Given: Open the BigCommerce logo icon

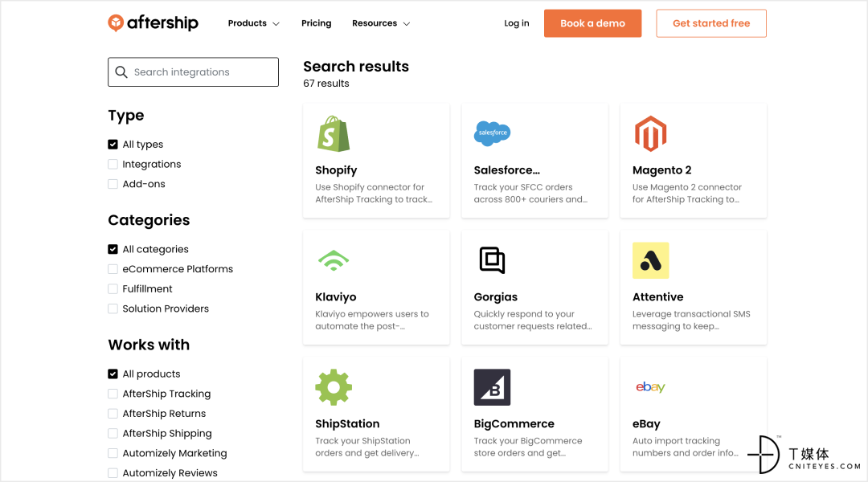Looking at the screenshot, I should (x=492, y=387).
